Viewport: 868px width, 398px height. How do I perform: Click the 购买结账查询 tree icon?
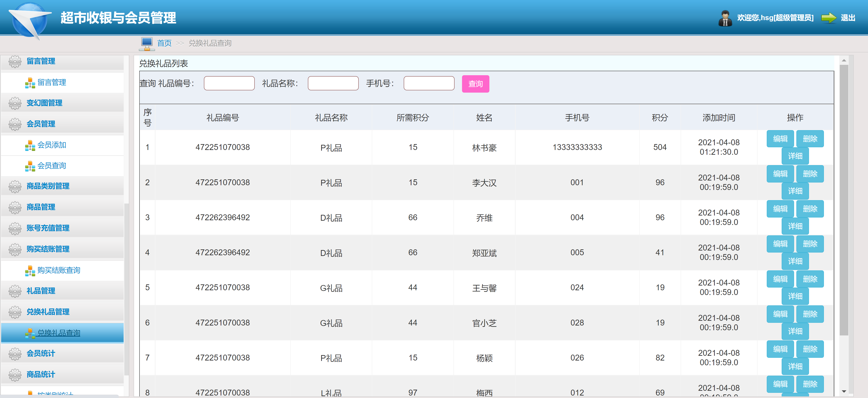[30, 271]
